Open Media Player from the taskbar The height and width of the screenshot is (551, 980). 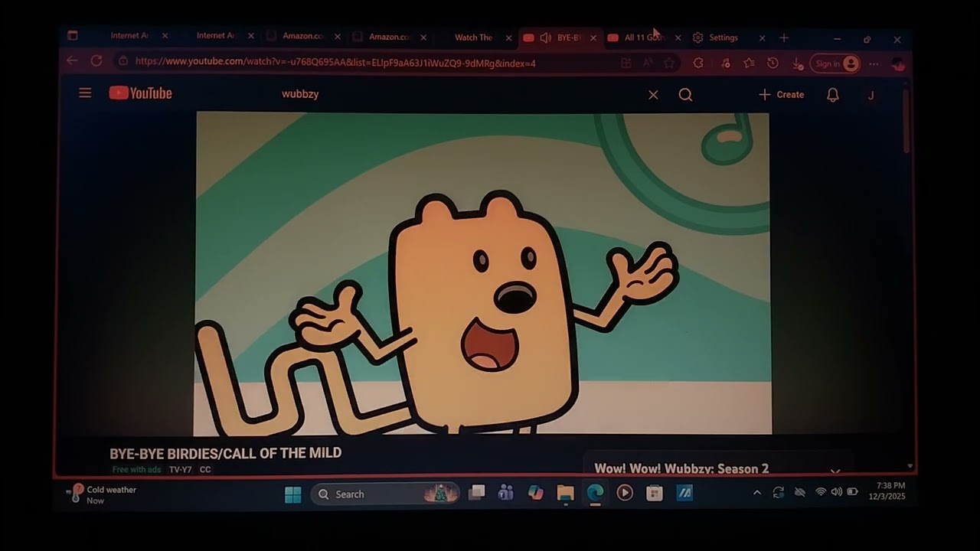[625, 494]
